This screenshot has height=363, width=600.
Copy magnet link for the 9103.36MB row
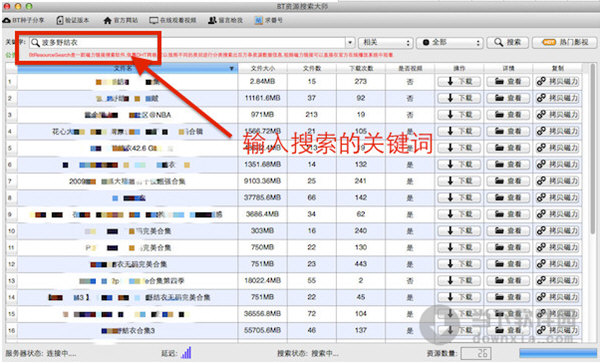pos(557,181)
